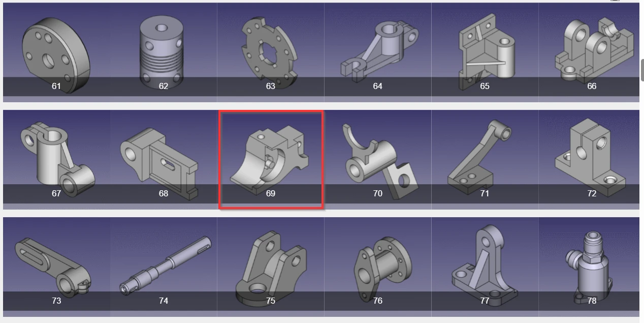Open thumbnail 65 ribbed bracket
This screenshot has width=644, height=323.
coord(485,50)
